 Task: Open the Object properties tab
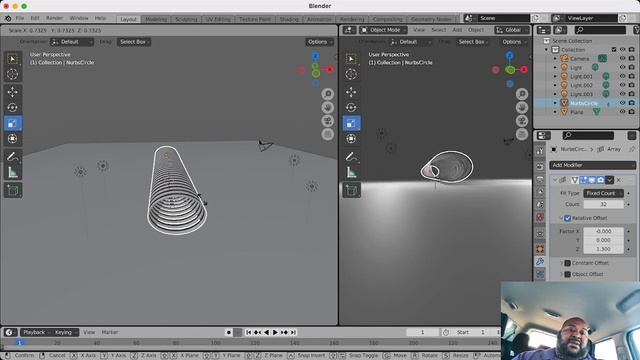[540, 249]
